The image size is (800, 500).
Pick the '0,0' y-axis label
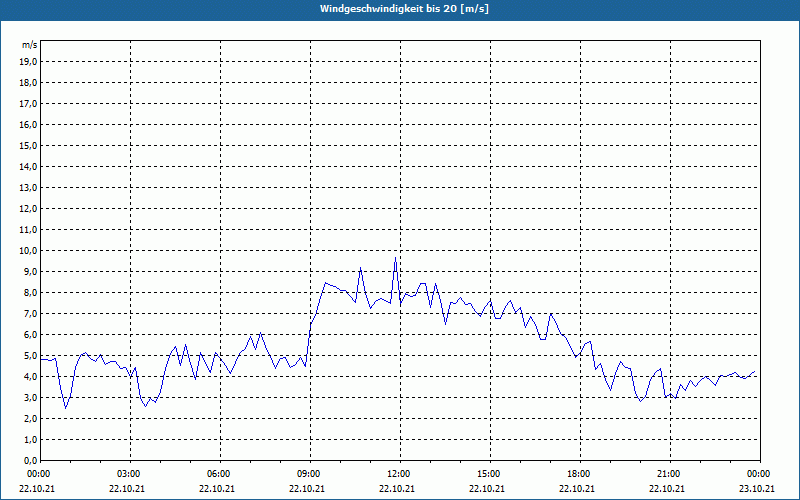tap(31, 461)
